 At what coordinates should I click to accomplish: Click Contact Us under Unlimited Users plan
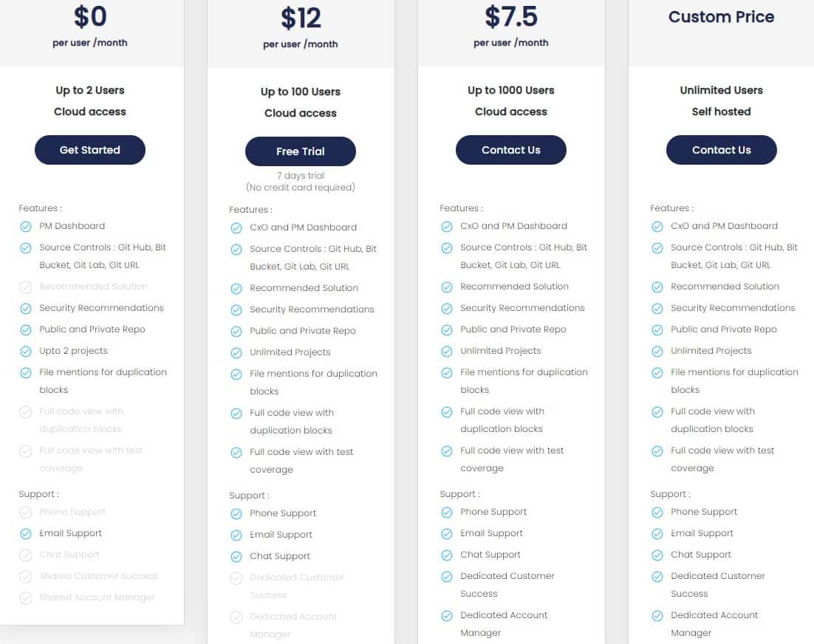click(721, 150)
